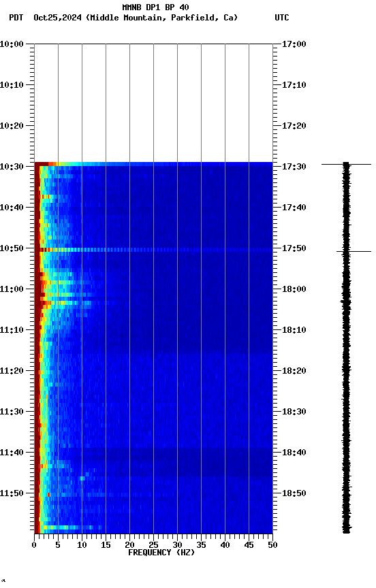Image resolution: width=376 pixels, height=588 pixels.
Task: Click the seismogram event marker line near 17:30
Action: [x=346, y=164]
